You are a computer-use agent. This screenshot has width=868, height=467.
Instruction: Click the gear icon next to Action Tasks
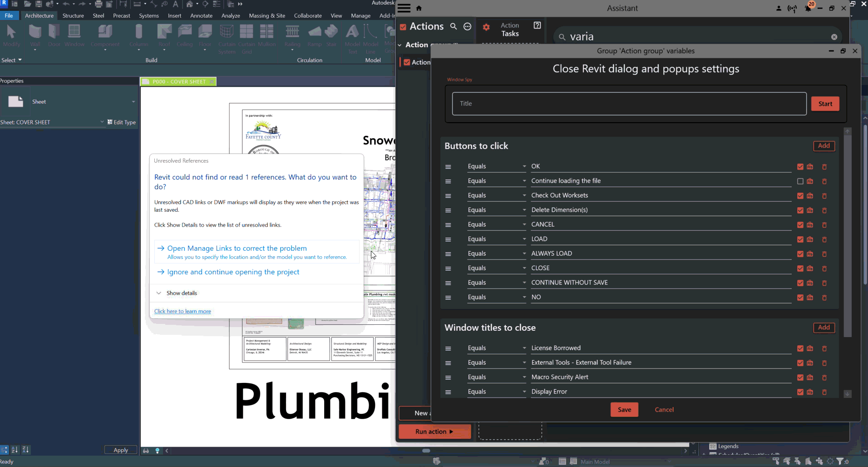(x=486, y=27)
